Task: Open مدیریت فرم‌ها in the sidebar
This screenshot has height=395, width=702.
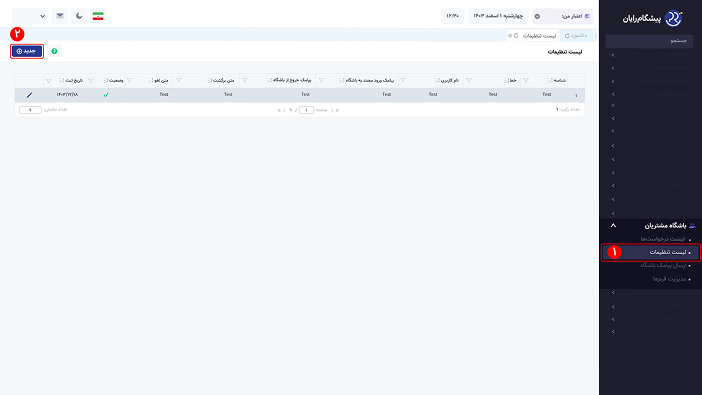Action: pyautogui.click(x=669, y=279)
